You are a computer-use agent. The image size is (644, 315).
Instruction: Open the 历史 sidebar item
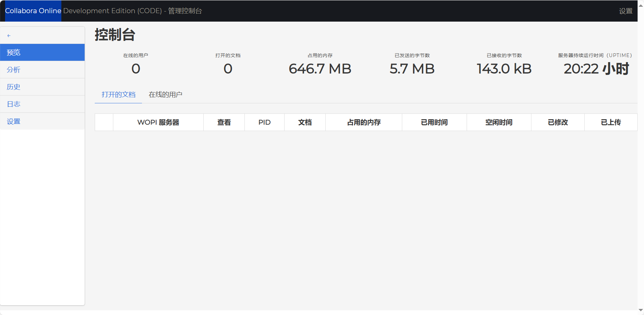42,87
